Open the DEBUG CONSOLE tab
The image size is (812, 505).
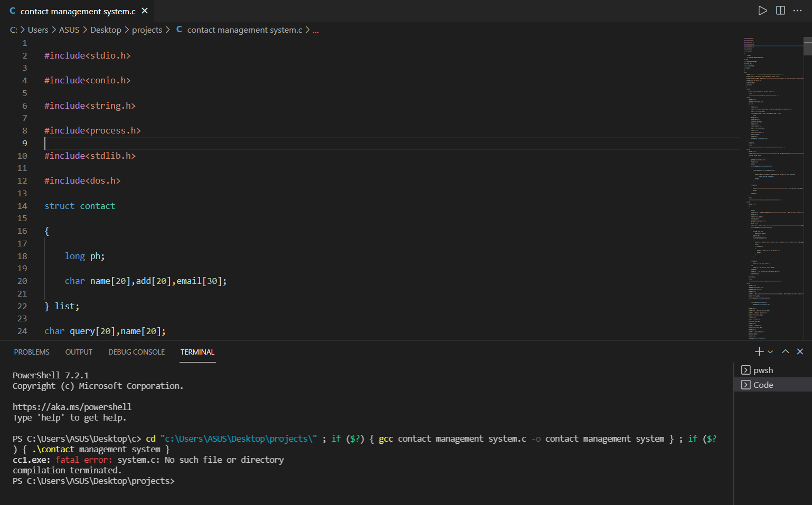[x=136, y=351]
